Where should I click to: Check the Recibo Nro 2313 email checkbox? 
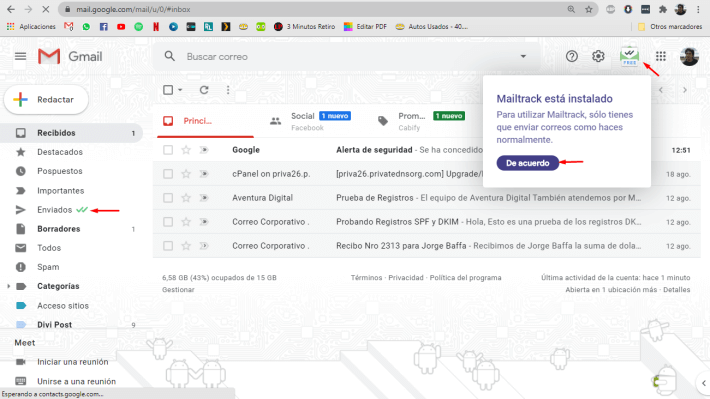[x=168, y=246]
